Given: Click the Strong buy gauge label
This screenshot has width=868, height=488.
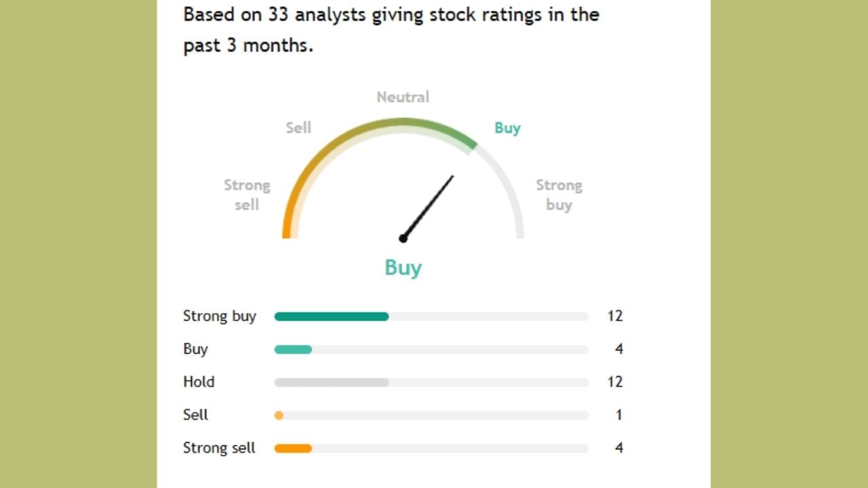Looking at the screenshot, I should pyautogui.click(x=559, y=195).
